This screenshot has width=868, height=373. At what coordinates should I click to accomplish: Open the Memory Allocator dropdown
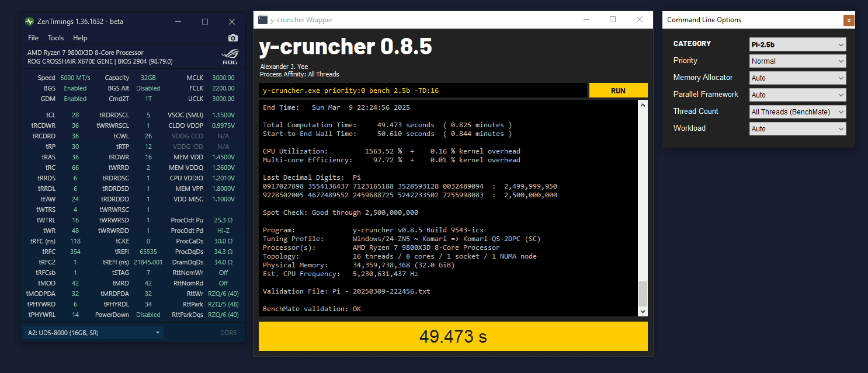coord(798,78)
